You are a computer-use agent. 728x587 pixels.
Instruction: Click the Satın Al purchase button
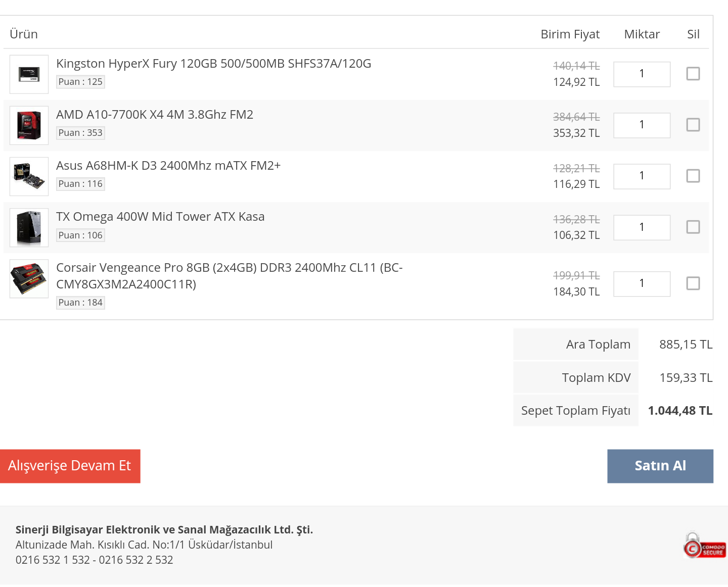click(660, 466)
